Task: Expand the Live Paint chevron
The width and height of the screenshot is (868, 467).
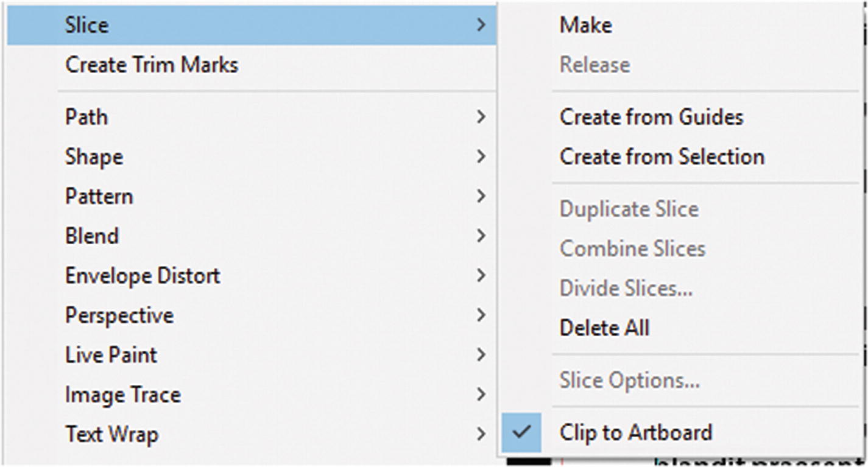Action: click(x=481, y=354)
